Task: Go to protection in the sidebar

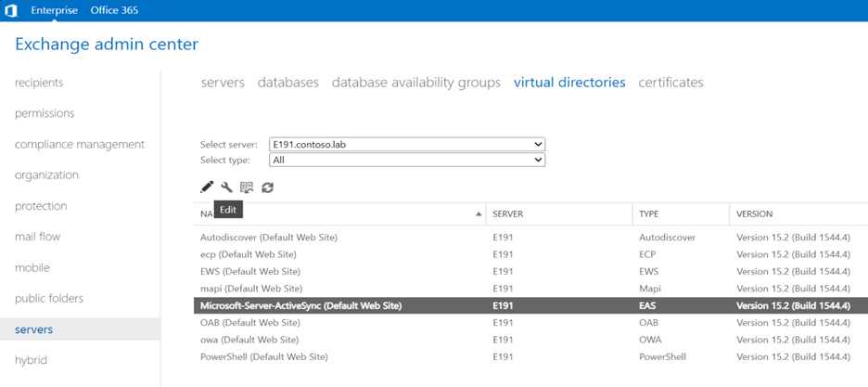Action: coord(41,206)
